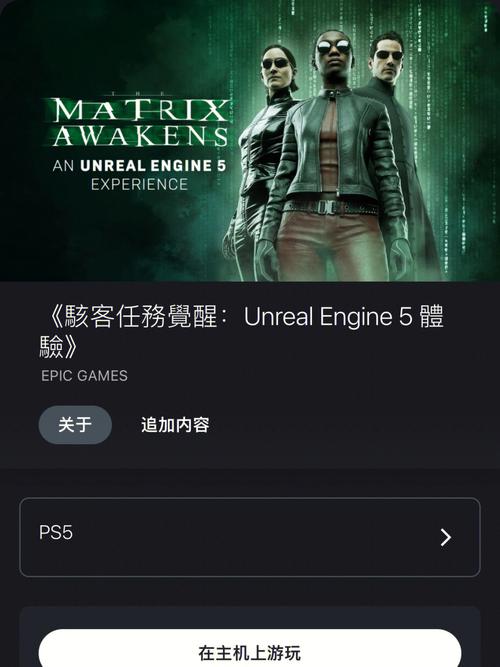
Task: Open the chevron arrow in PS5 row
Action: point(445,537)
